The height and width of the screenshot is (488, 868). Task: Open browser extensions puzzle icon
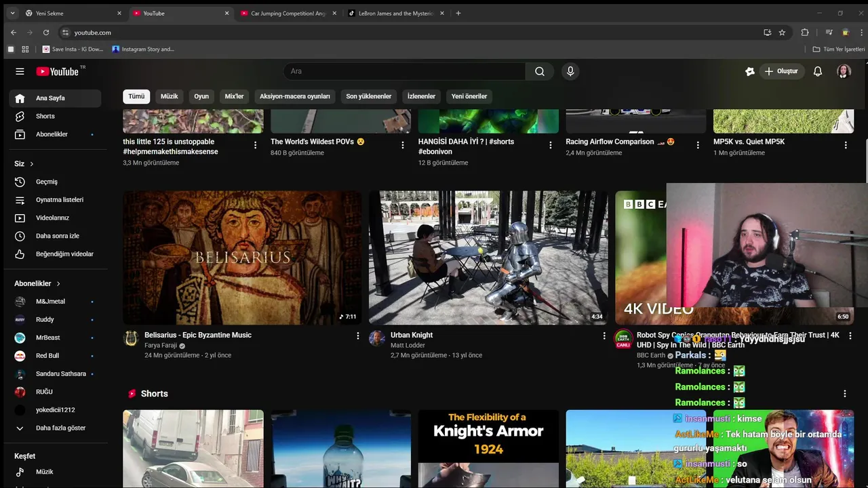pyautogui.click(x=805, y=33)
